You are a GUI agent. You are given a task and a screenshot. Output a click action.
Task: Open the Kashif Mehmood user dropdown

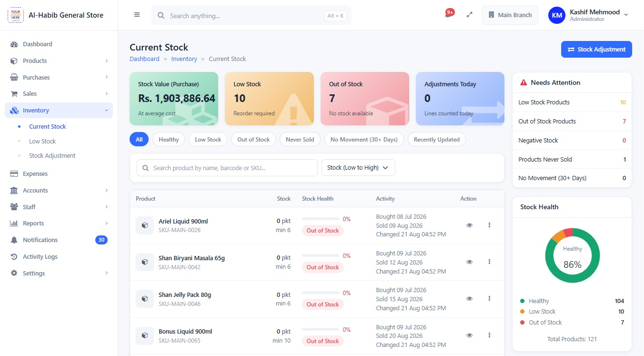[589, 15]
